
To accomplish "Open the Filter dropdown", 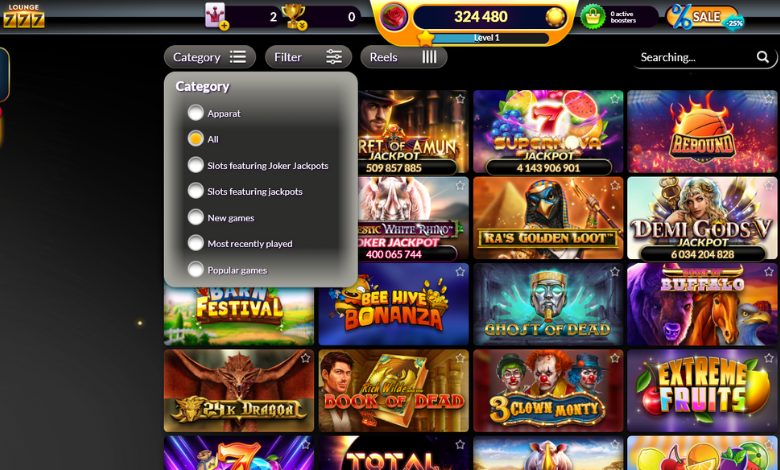I will click(x=308, y=57).
